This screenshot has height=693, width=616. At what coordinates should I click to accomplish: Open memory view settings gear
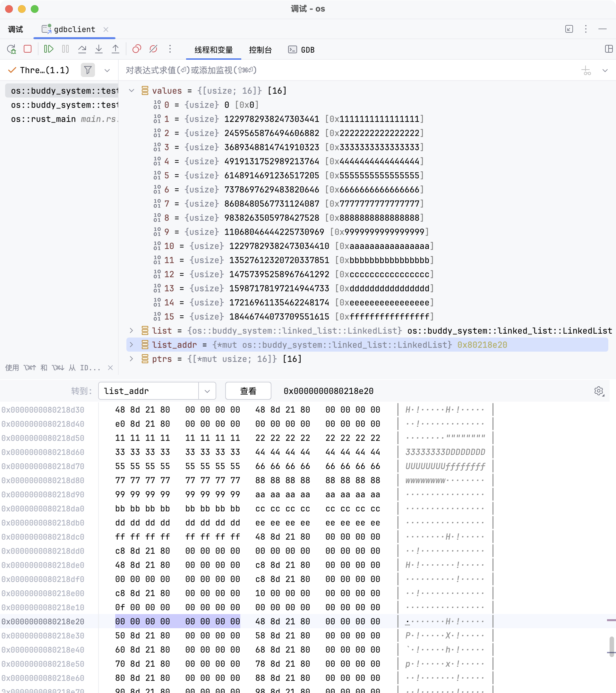[599, 391]
